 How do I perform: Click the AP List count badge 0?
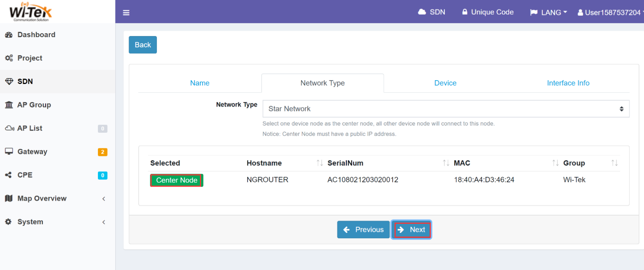102,129
